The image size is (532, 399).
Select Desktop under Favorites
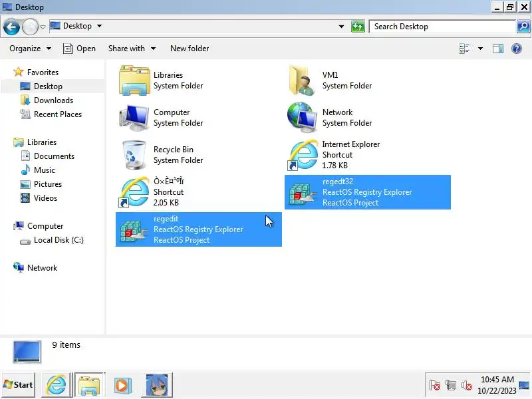pyautogui.click(x=41, y=86)
